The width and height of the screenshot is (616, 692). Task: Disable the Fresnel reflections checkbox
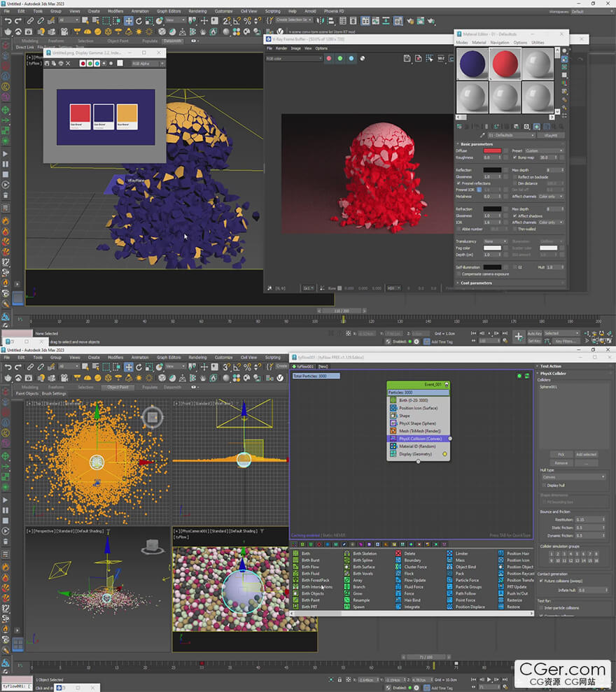(458, 183)
